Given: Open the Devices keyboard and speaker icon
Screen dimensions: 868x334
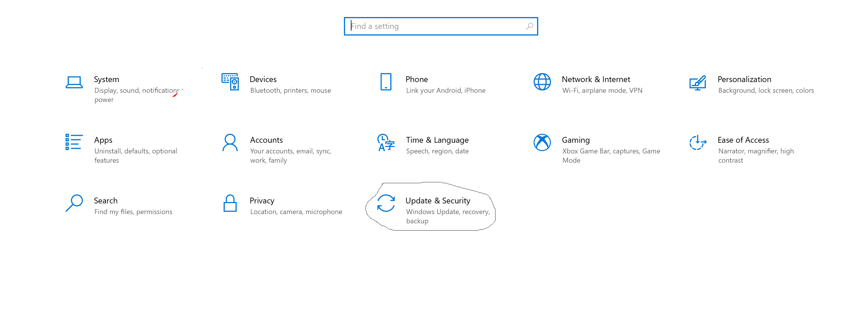Looking at the screenshot, I should click(x=230, y=82).
